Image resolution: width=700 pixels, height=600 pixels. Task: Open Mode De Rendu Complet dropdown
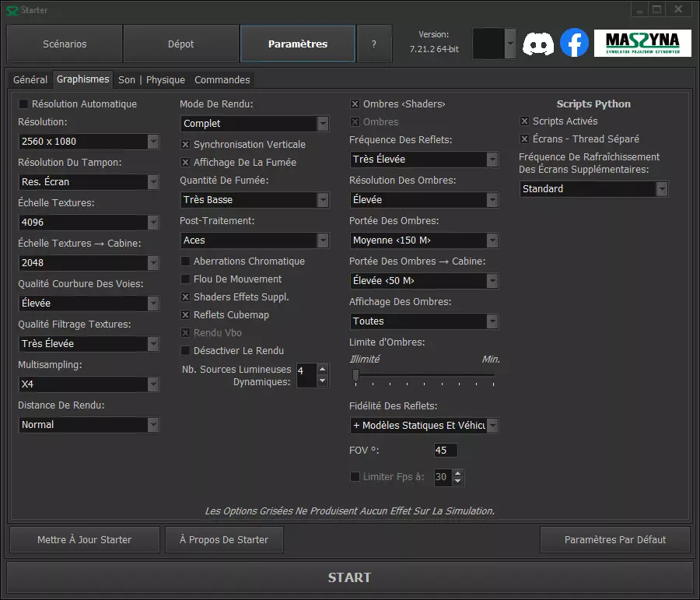pyautogui.click(x=254, y=124)
